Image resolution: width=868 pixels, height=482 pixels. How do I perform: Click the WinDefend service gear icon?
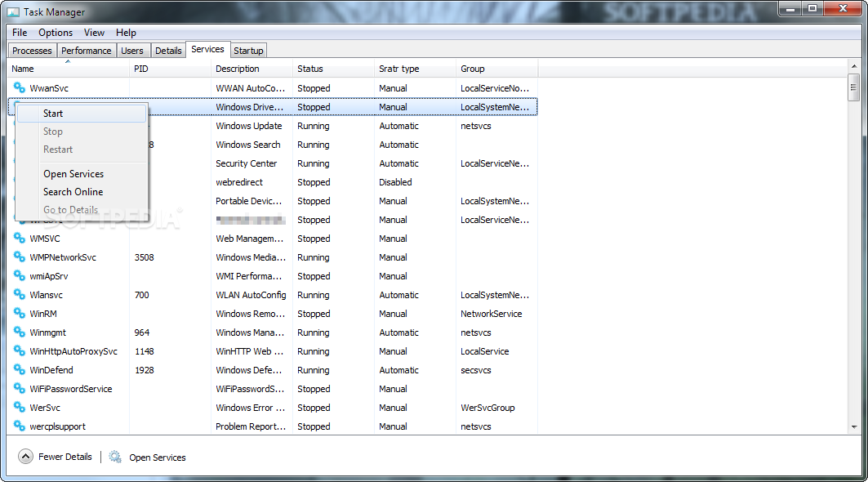pos(20,370)
